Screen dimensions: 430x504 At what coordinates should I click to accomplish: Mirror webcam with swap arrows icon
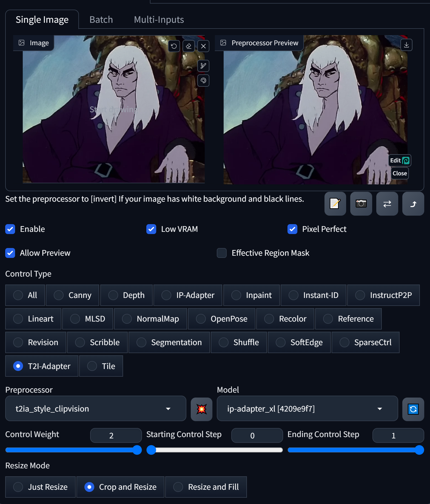pos(387,204)
